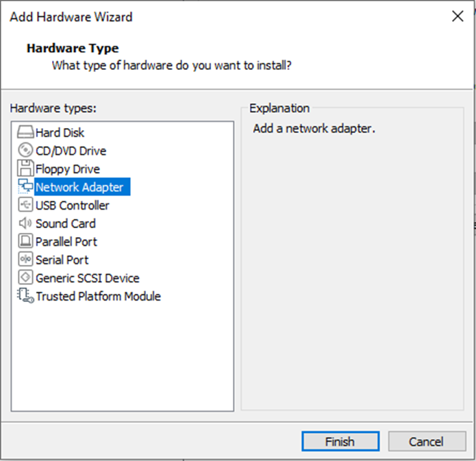Pick Floppy Drive in hardware types
The image size is (476, 461).
(68, 169)
